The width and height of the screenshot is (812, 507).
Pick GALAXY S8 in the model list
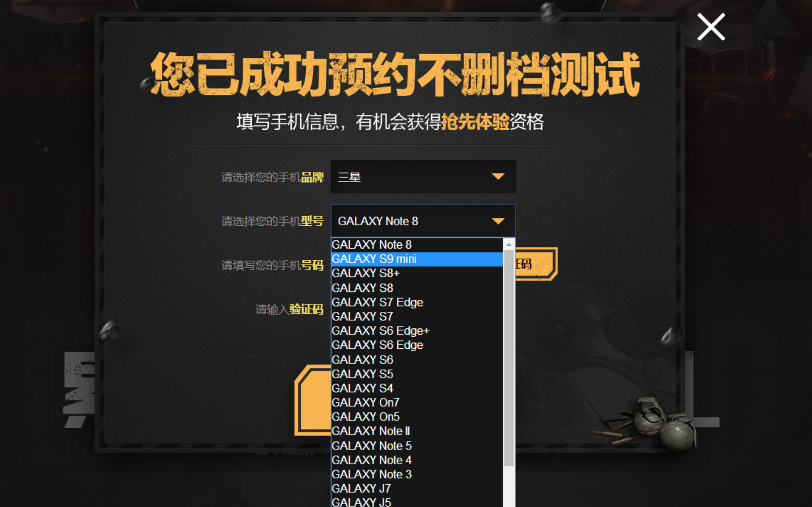(417, 288)
